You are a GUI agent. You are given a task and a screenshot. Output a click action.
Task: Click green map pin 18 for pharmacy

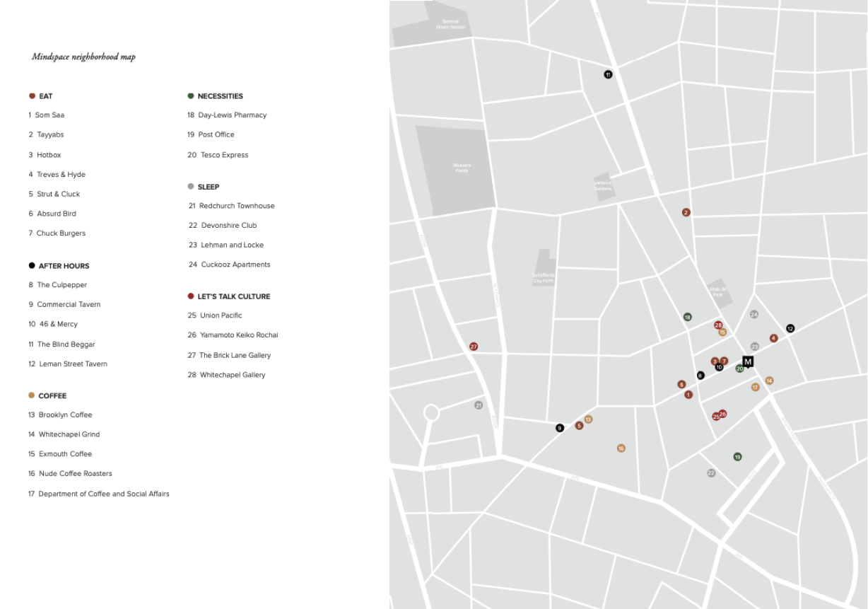687,317
